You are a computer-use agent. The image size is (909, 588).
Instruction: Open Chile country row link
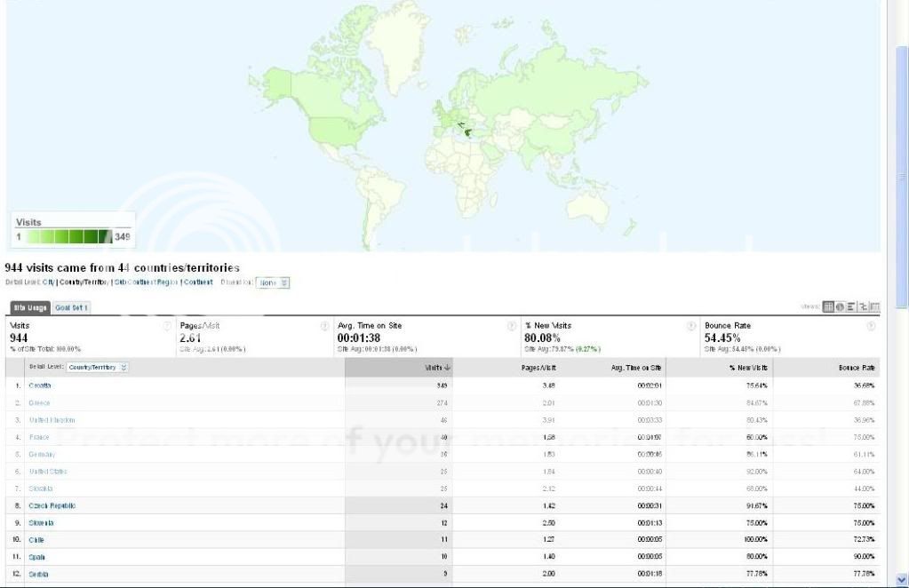(36, 540)
